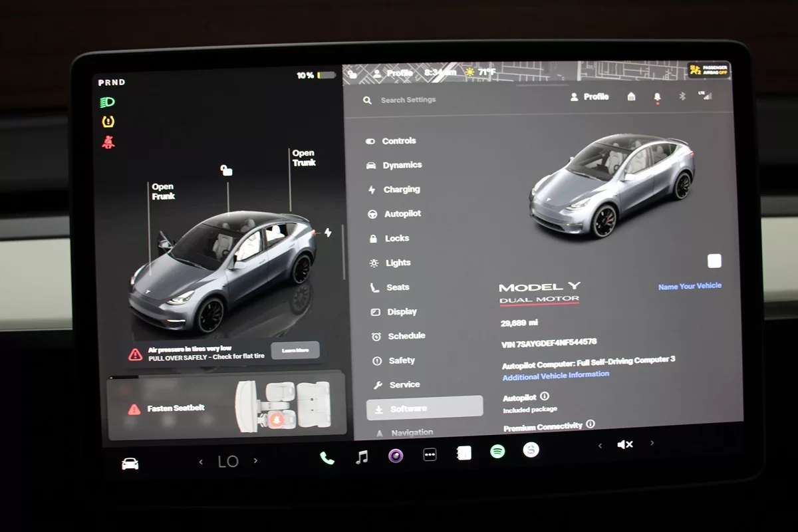
Task: Select the Autopilot settings menu
Action: 402,214
